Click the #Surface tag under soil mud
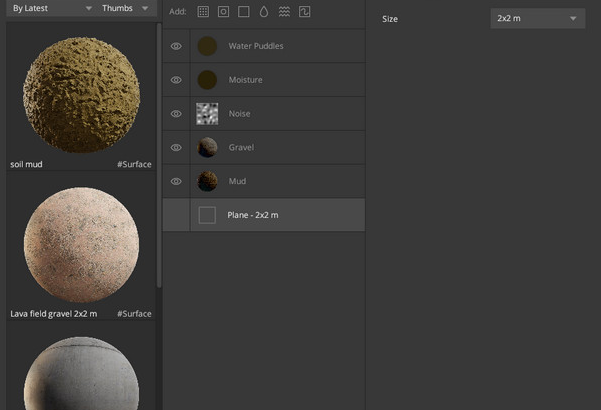Image resolution: width=601 pixels, height=410 pixels. (x=134, y=164)
